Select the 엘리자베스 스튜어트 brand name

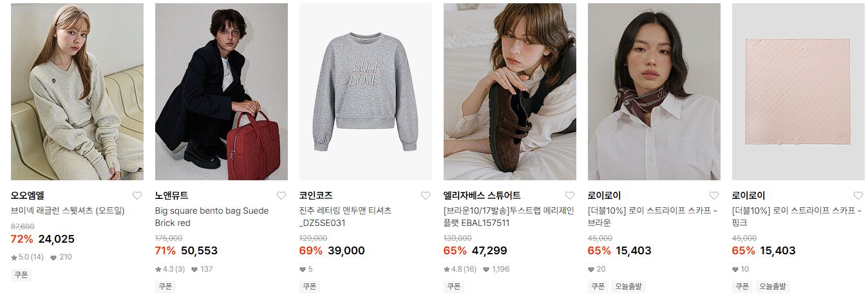click(482, 195)
